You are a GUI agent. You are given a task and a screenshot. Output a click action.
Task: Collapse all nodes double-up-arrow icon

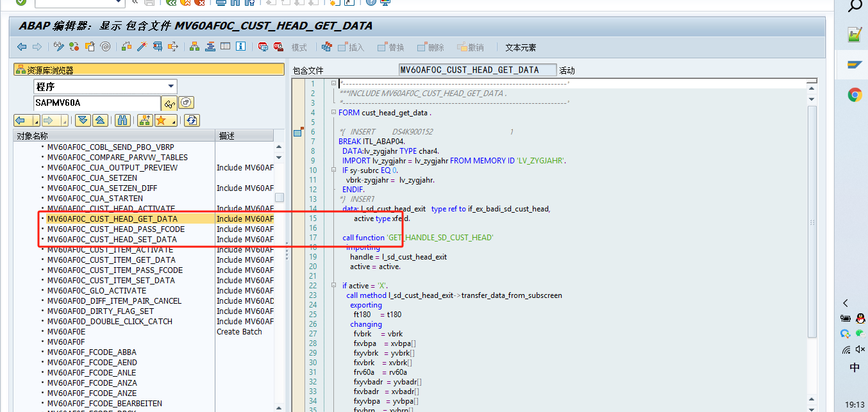tap(101, 120)
